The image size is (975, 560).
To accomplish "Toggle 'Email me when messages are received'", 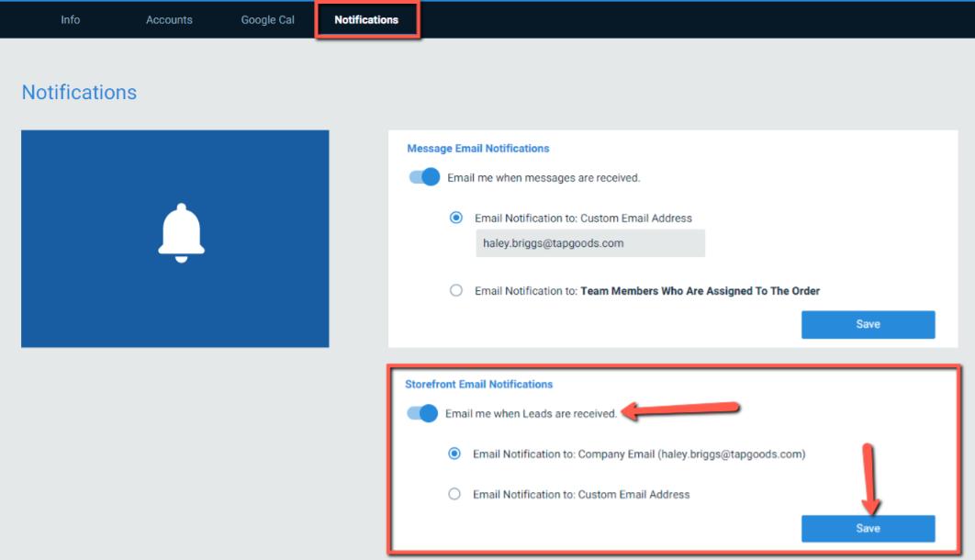I will pyautogui.click(x=424, y=177).
